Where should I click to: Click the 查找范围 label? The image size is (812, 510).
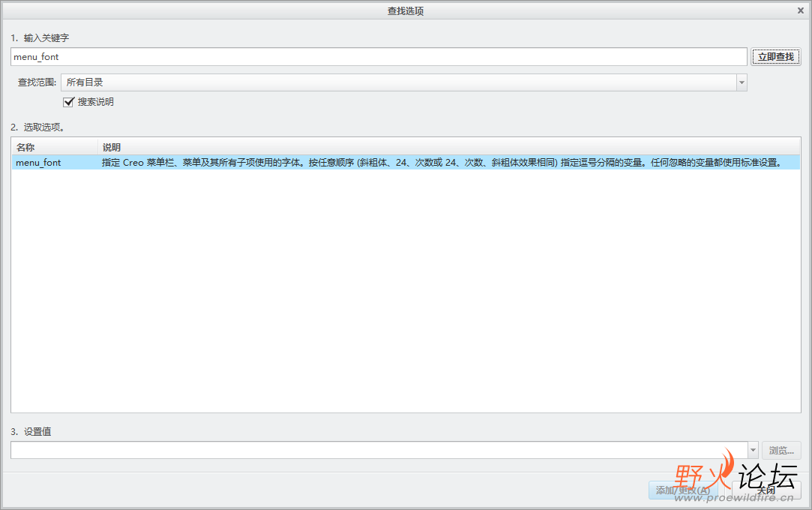(x=37, y=82)
